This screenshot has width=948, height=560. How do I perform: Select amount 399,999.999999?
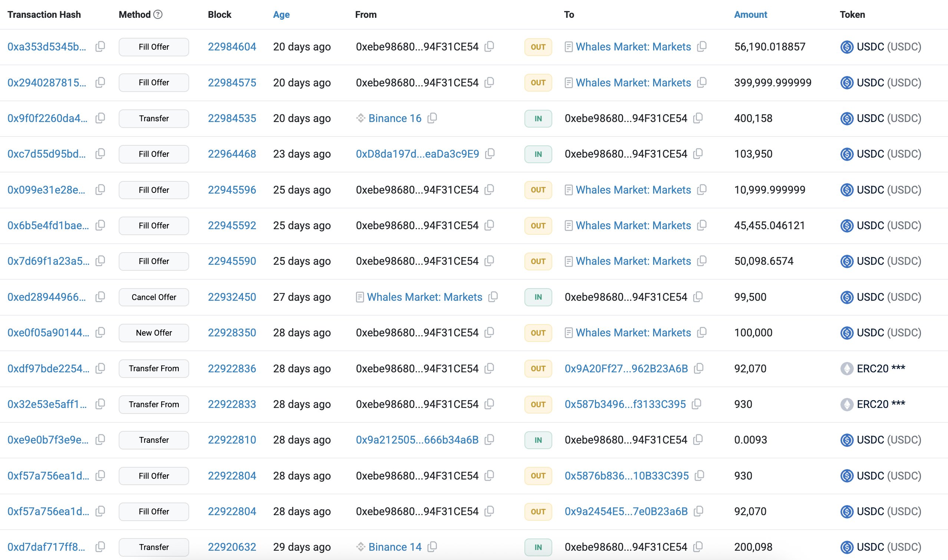click(773, 83)
